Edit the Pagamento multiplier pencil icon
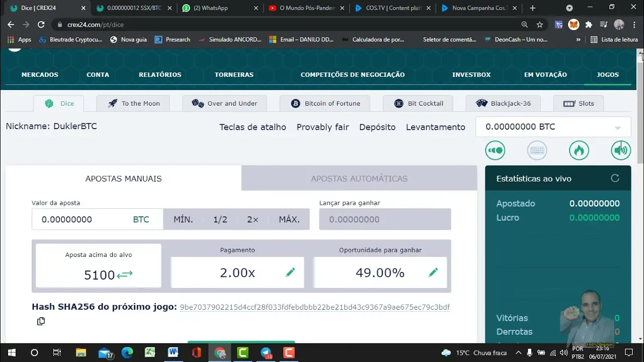Viewport: 644px width, 362px height. tap(290, 273)
